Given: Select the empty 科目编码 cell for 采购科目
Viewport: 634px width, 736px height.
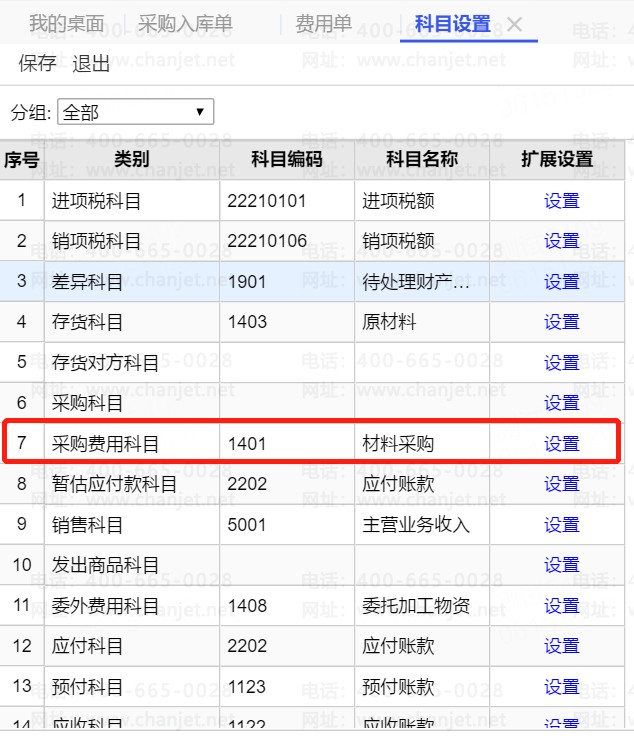Looking at the screenshot, I should (x=287, y=403).
